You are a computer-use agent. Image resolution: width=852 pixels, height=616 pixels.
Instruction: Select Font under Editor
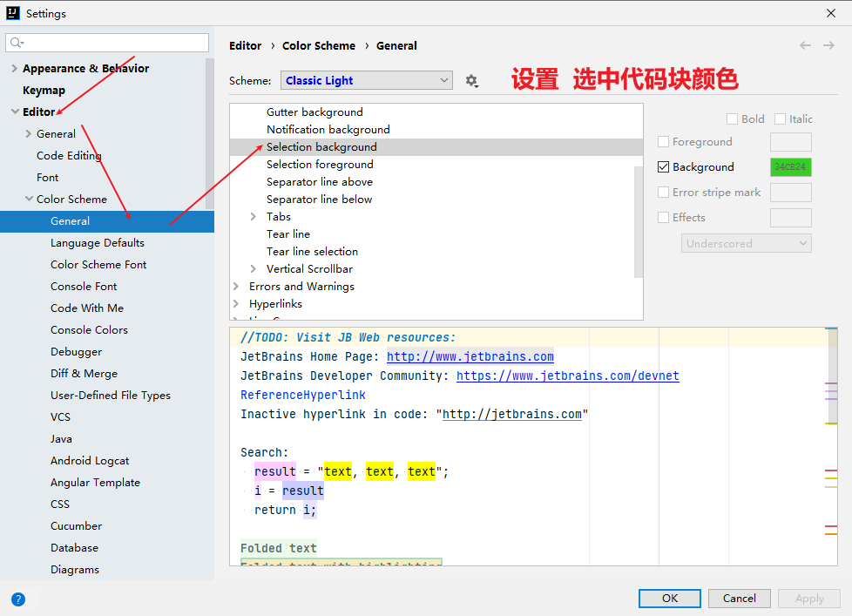click(47, 177)
